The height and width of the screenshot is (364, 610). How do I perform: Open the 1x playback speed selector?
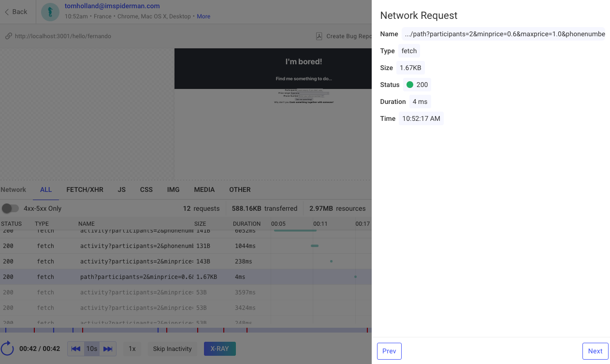(132, 349)
